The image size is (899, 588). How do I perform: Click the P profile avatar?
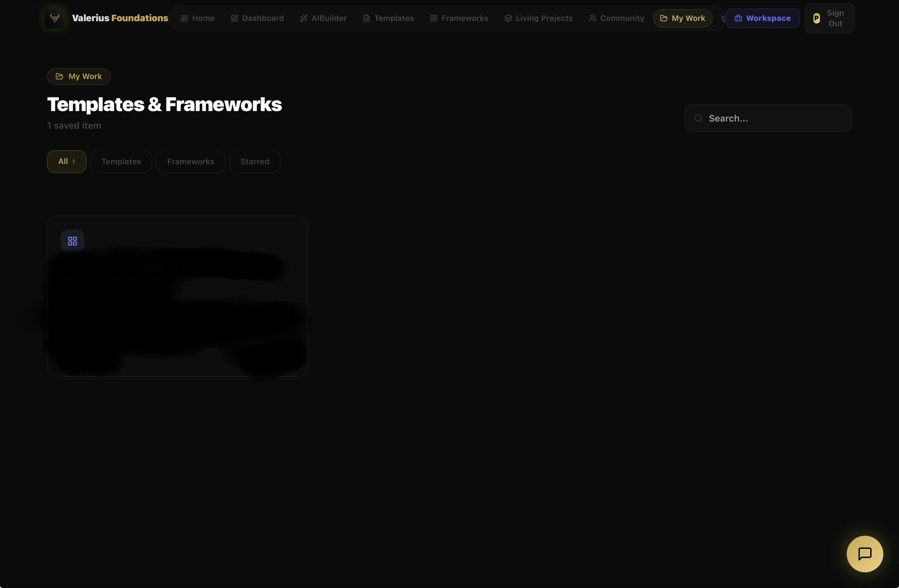point(816,18)
